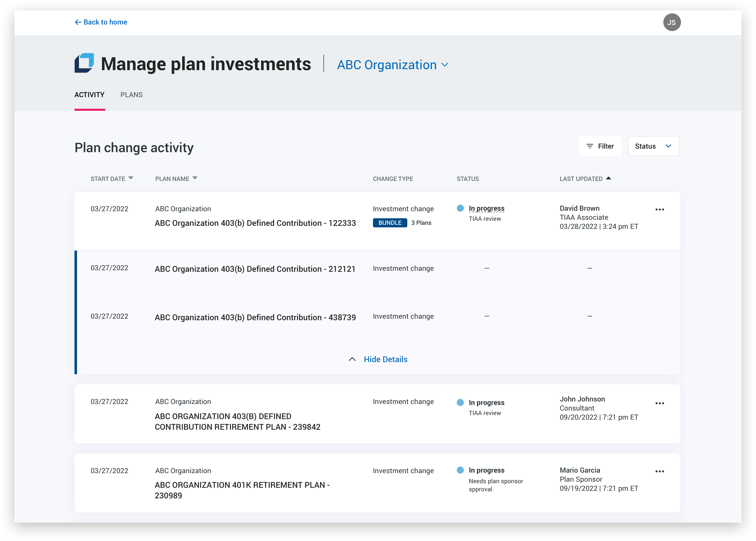The height and width of the screenshot is (541, 756).
Task: Open the Status dropdown
Action: coord(653,146)
